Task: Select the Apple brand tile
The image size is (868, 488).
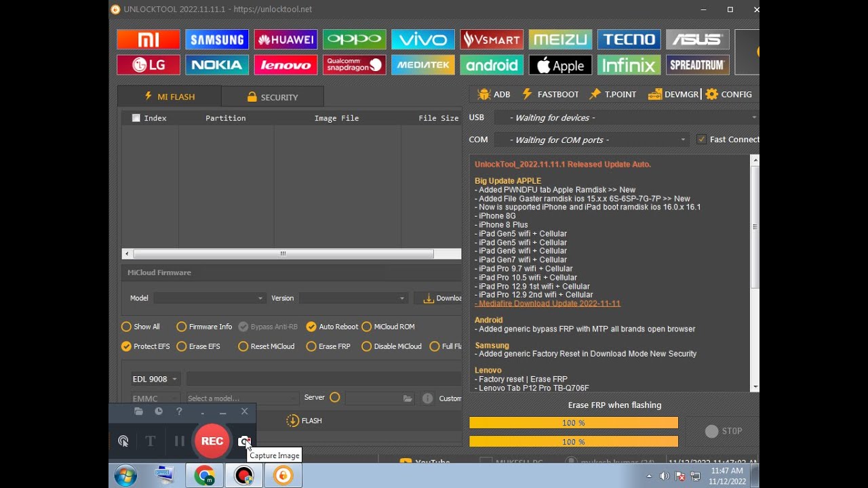Action: [560, 65]
